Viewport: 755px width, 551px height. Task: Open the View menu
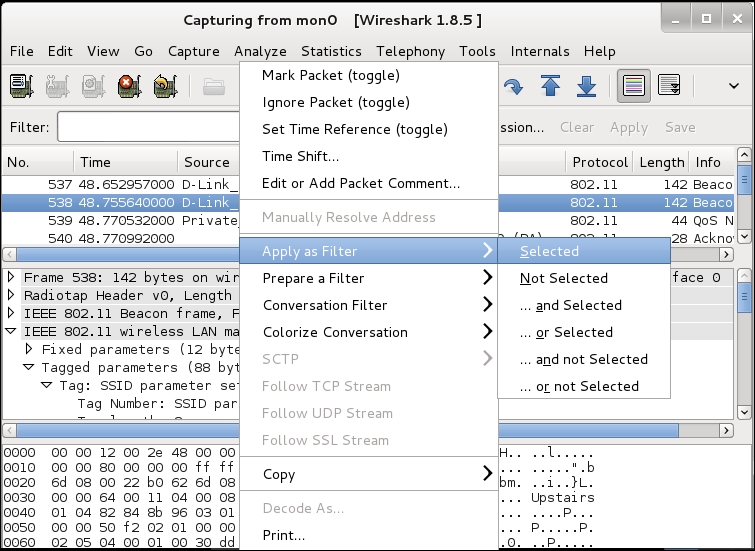(103, 51)
